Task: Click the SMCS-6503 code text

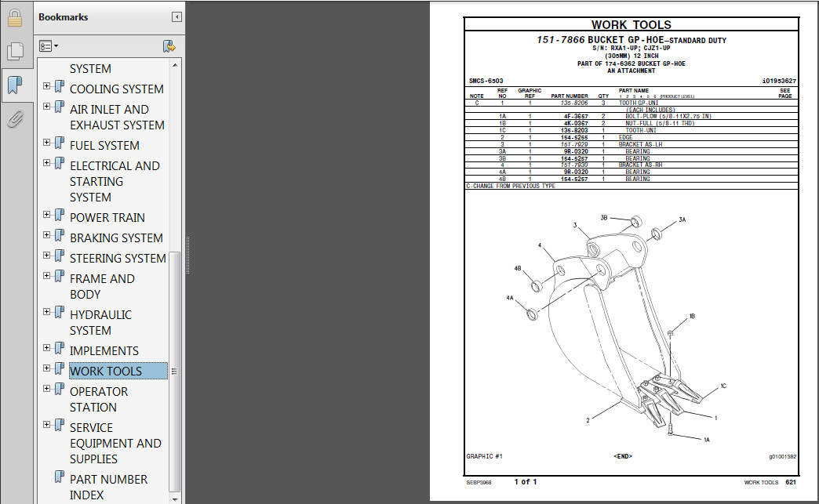Action: [x=486, y=81]
